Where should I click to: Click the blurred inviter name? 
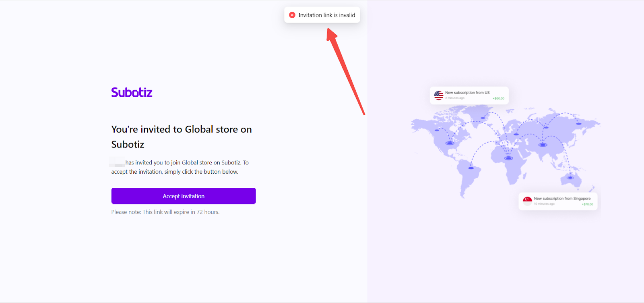pos(117,162)
